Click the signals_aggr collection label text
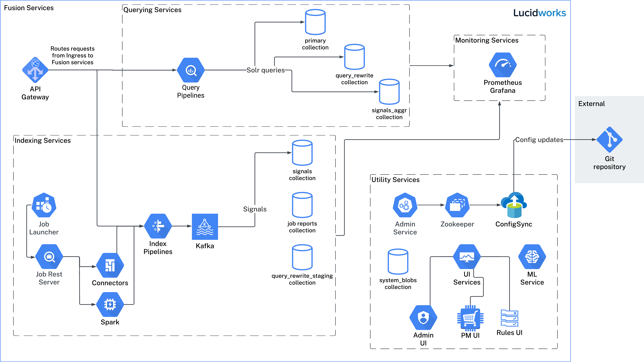644x362 pixels. click(389, 114)
